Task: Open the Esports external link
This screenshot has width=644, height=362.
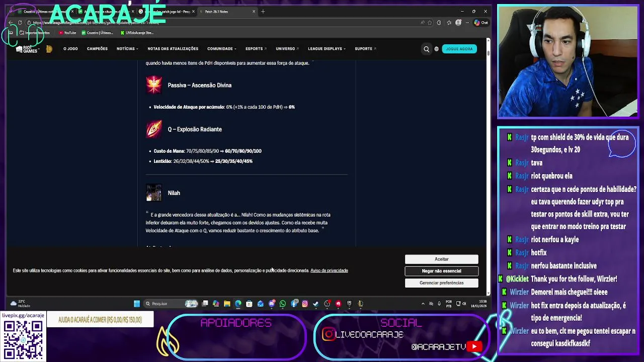Action: tap(256, 49)
